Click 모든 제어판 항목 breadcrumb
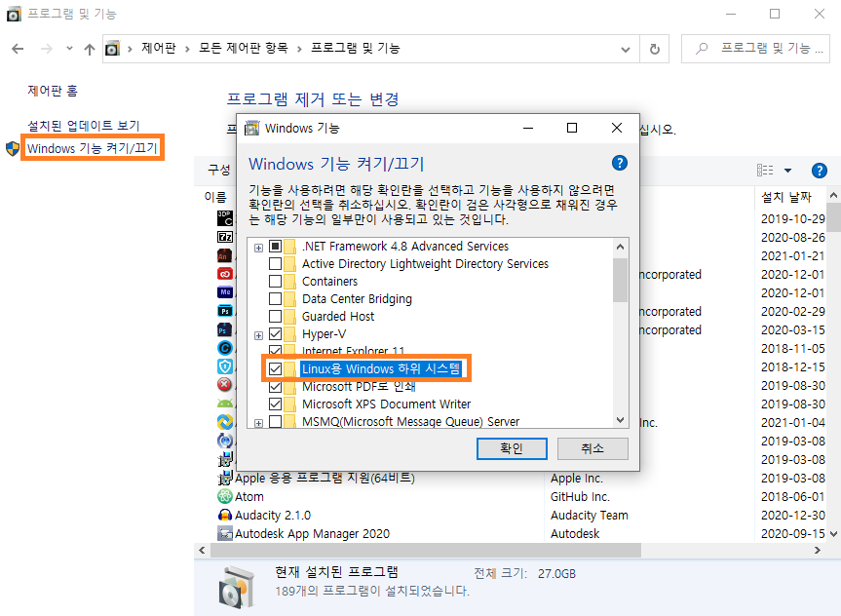Image resolution: width=841 pixels, height=616 pixels. (x=244, y=49)
